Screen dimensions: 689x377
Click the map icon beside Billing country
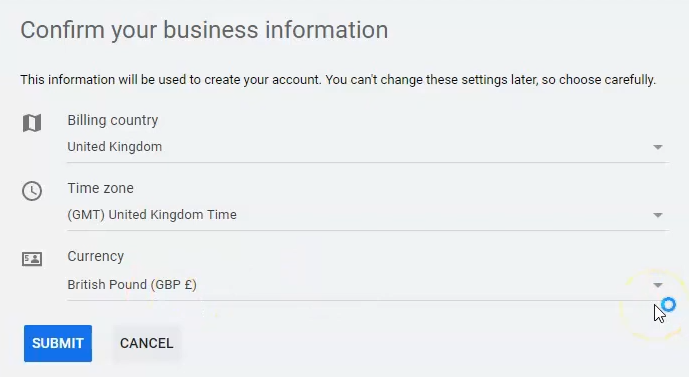(x=32, y=123)
